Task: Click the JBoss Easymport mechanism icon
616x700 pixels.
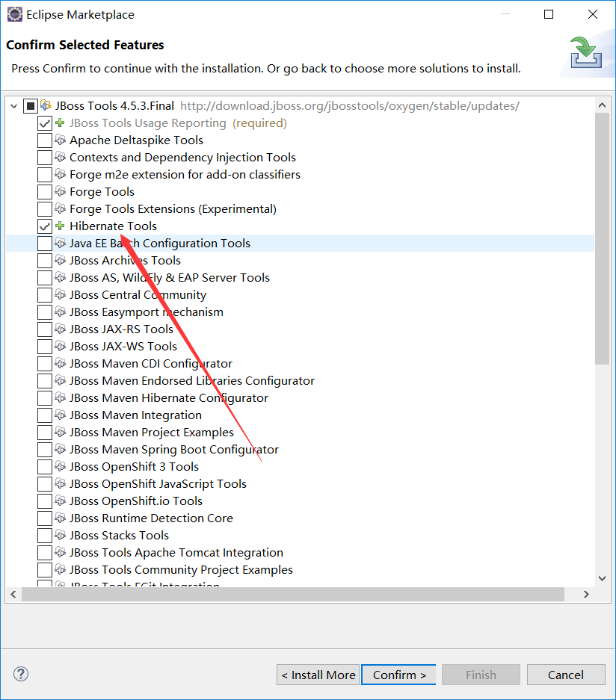Action: tap(61, 312)
